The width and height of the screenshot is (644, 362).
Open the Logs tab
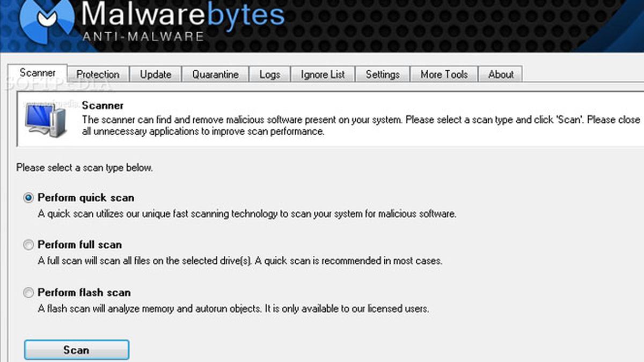[270, 74]
